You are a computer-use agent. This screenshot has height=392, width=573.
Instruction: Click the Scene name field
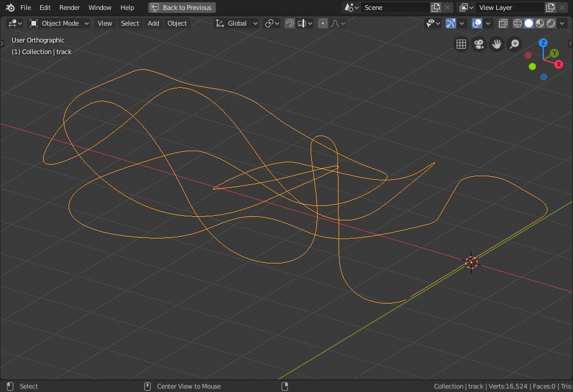click(x=395, y=8)
